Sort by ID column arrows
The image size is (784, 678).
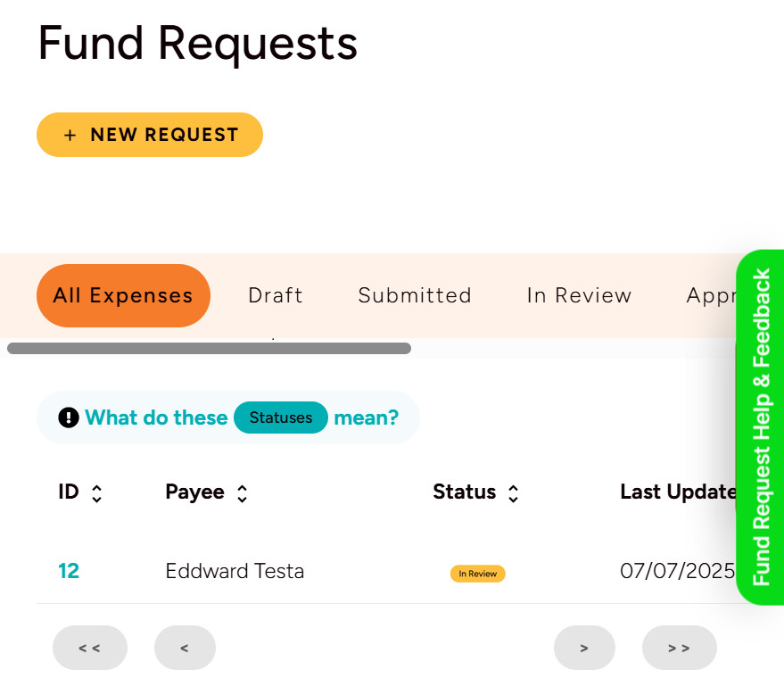[97, 493]
